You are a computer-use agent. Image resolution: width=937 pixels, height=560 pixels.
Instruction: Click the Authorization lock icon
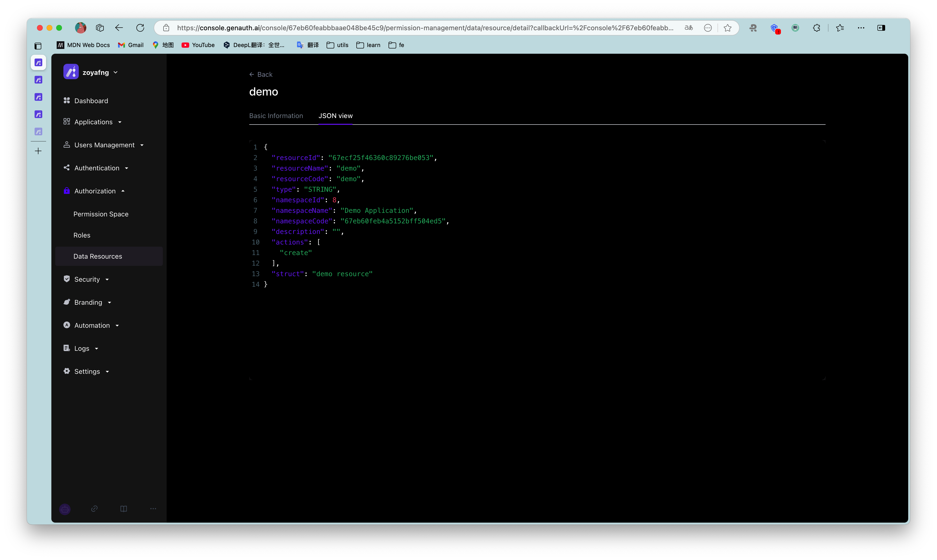pyautogui.click(x=67, y=191)
